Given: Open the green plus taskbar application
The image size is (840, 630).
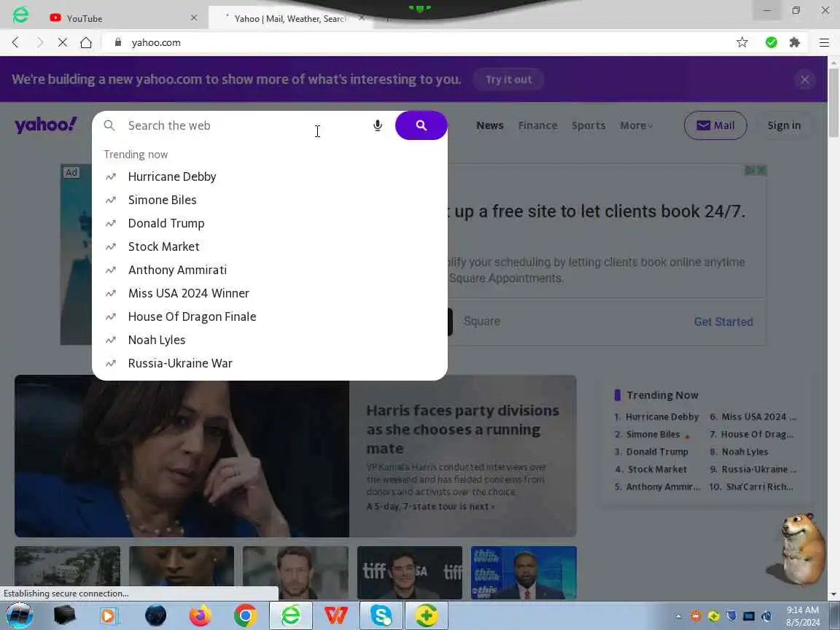Looking at the screenshot, I should point(426,615).
